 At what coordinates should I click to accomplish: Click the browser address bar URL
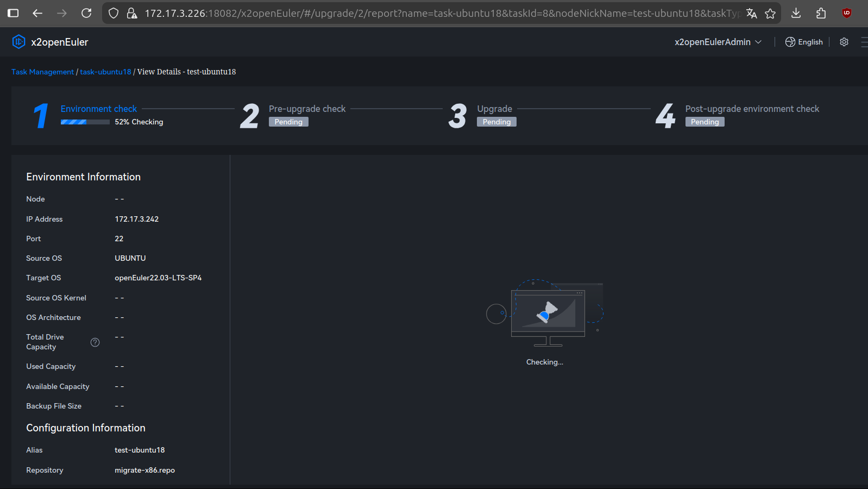pyautogui.click(x=435, y=13)
